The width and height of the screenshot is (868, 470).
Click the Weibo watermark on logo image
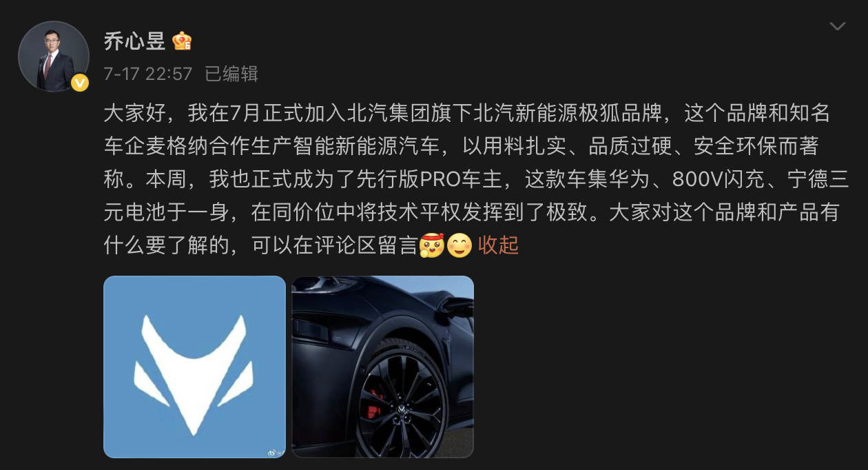click(276, 453)
